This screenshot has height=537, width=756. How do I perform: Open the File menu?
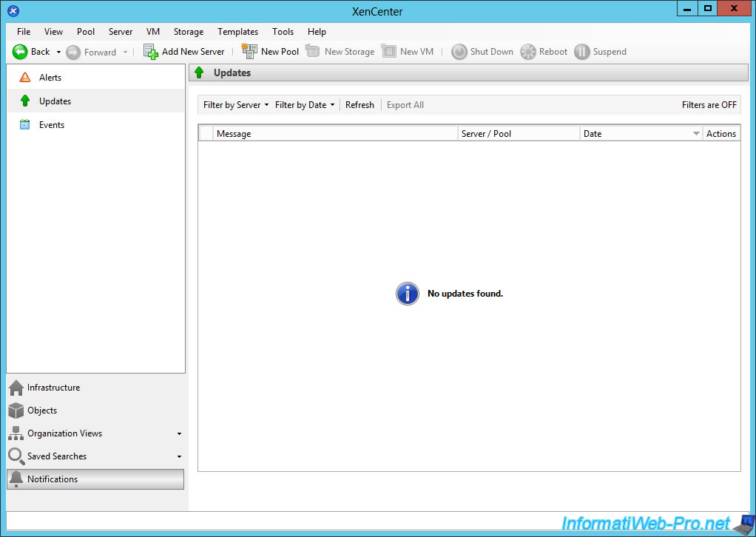[24, 31]
